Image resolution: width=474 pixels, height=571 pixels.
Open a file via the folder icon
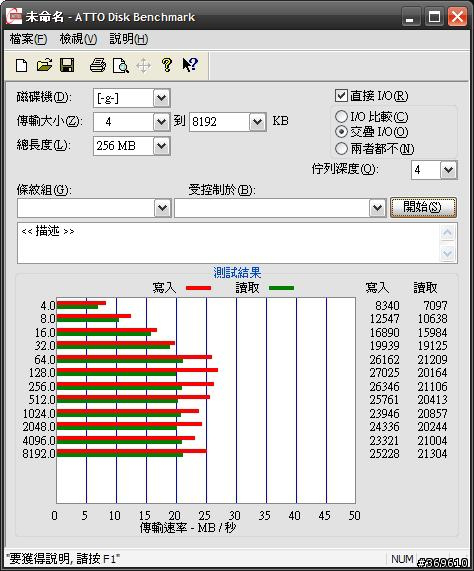click(x=44, y=66)
